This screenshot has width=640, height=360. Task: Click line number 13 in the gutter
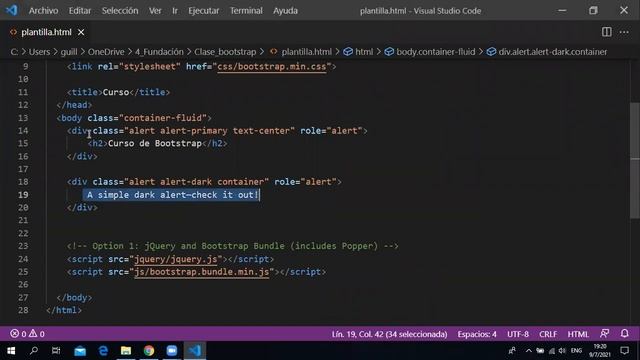point(23,118)
